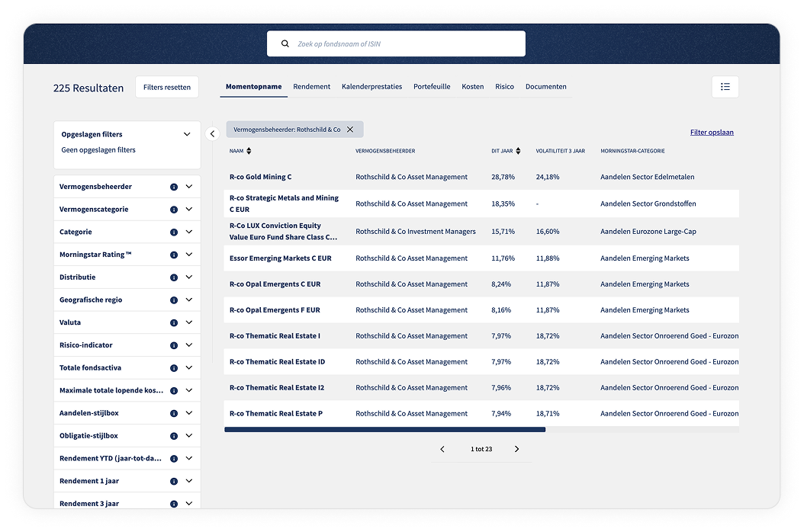Sort table by Dit Jaar column

518,151
